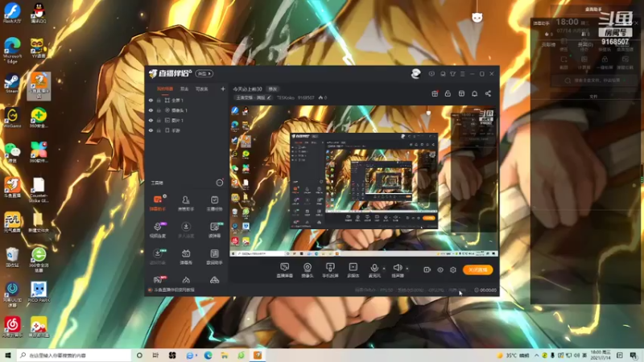Click the 修改 button beside stream title
The image size is (644, 362).
pos(272,88)
